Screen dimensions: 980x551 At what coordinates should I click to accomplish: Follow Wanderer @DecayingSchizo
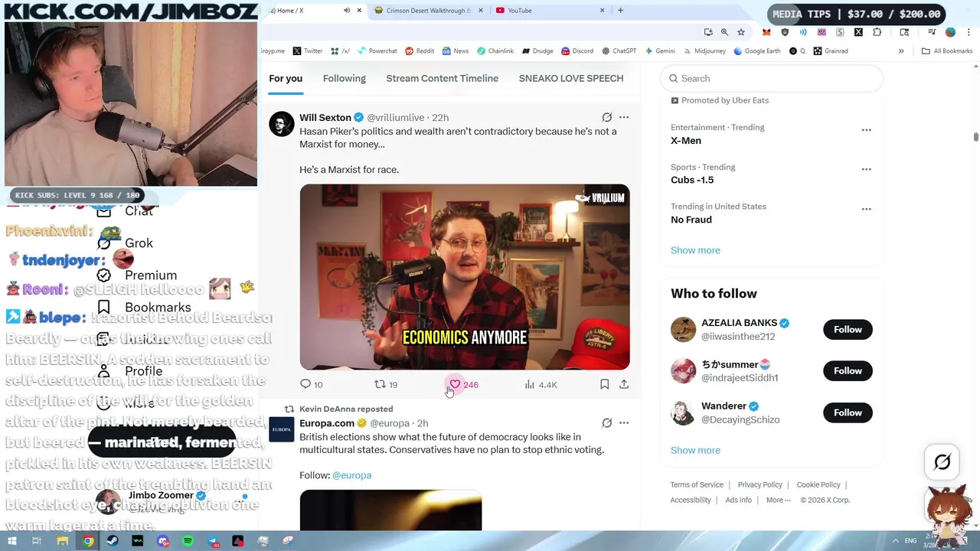848,412
